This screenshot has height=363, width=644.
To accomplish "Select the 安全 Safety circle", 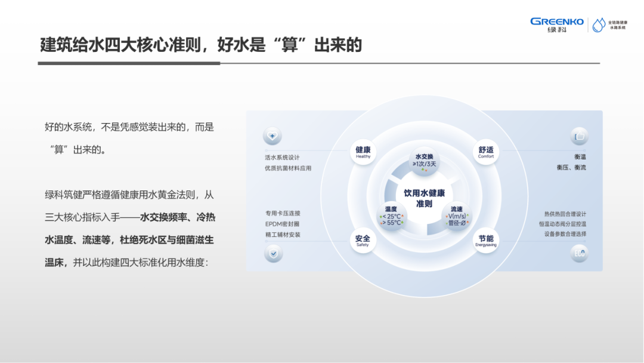I will (363, 241).
